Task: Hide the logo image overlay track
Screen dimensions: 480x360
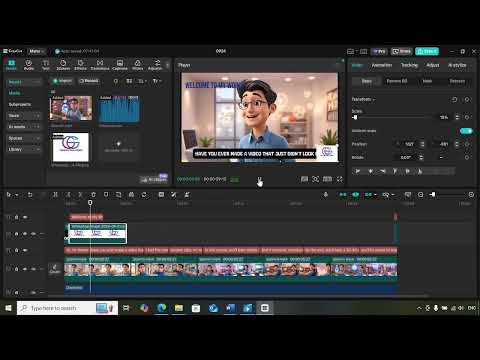Action: [x=25, y=234]
